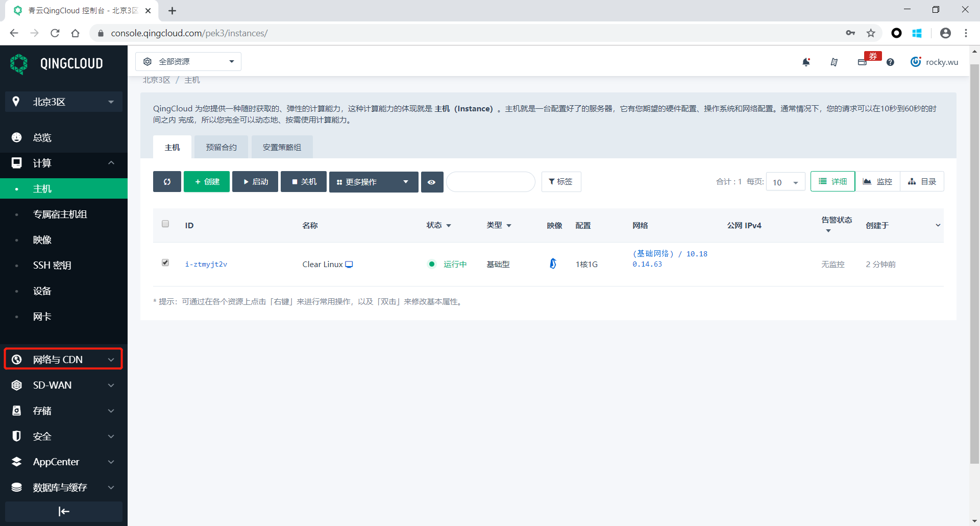Viewport: 980px width, 526px height.
Task: Bookmark this page with the star
Action: tap(871, 33)
